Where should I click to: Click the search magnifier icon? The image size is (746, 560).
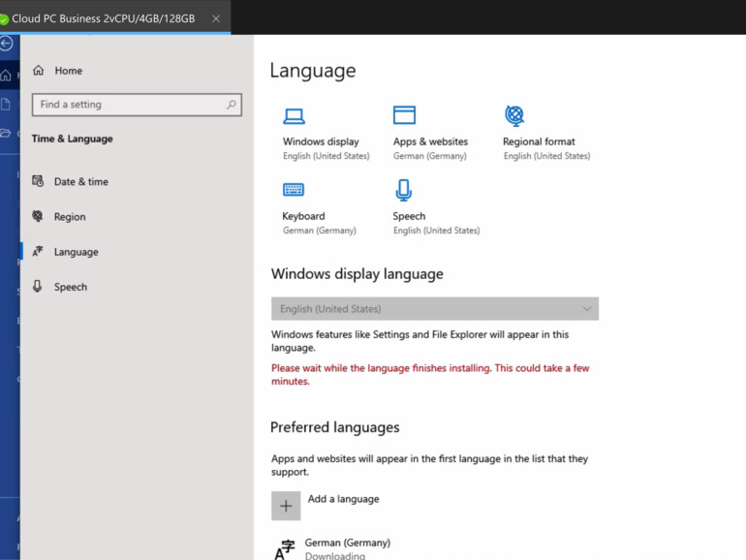(232, 105)
